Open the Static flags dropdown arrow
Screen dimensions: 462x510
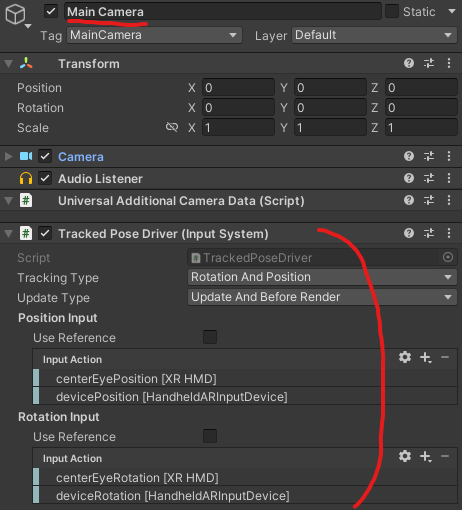click(452, 11)
